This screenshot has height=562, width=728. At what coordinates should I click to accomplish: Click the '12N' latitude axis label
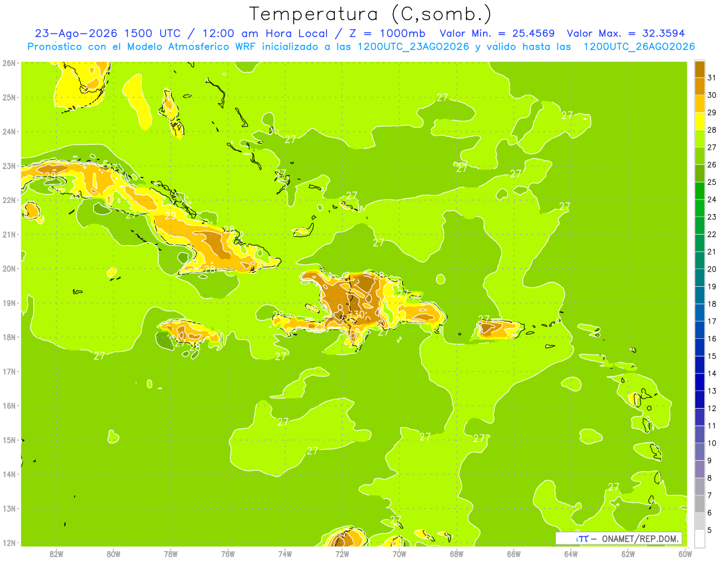click(x=8, y=543)
